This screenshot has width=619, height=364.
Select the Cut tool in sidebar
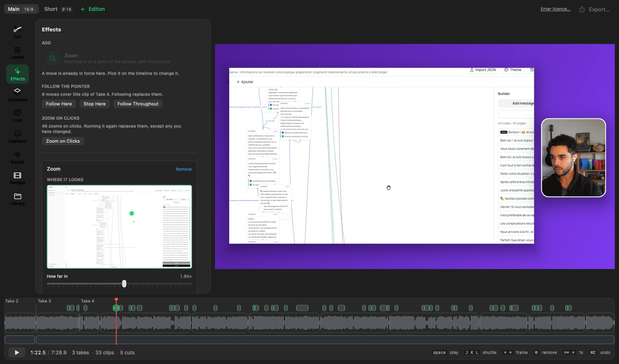pos(17,32)
